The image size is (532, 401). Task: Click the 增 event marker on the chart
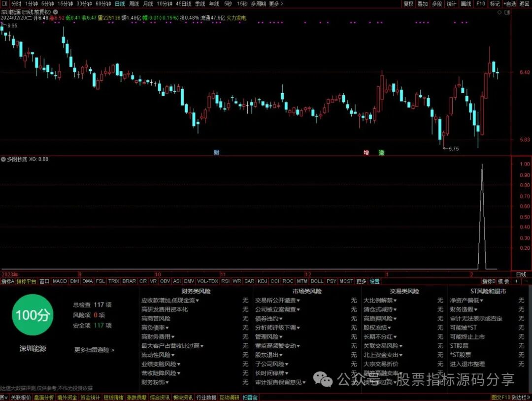[x=366, y=152]
